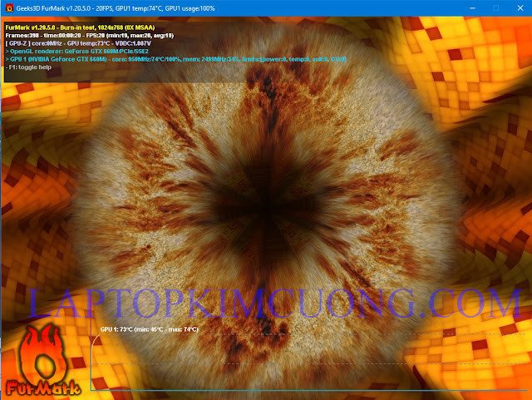
Task: Click the rendered furry donut center
Action: pos(266,207)
